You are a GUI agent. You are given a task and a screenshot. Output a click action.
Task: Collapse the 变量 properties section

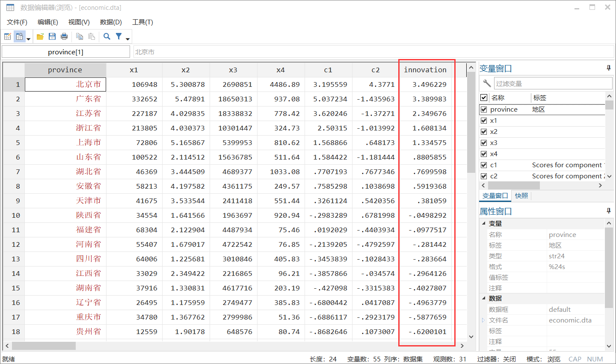484,223
